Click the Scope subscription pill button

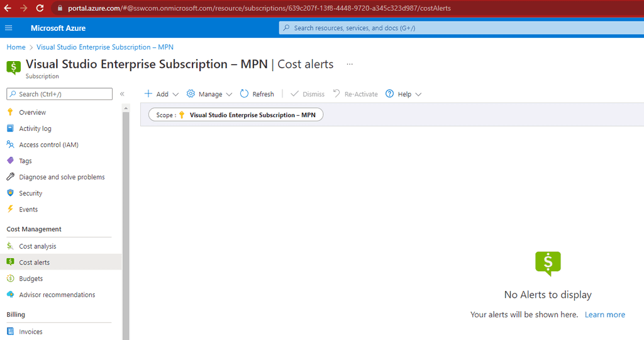(x=236, y=115)
